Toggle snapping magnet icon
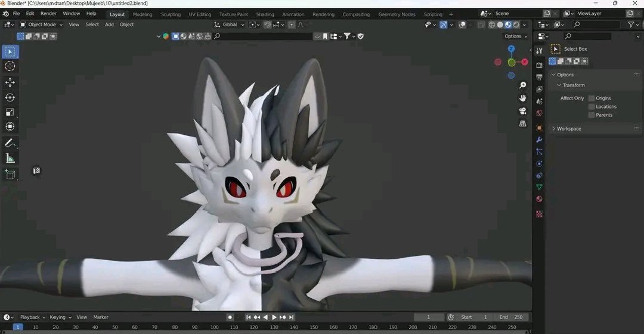The image size is (644, 334). pos(267,24)
